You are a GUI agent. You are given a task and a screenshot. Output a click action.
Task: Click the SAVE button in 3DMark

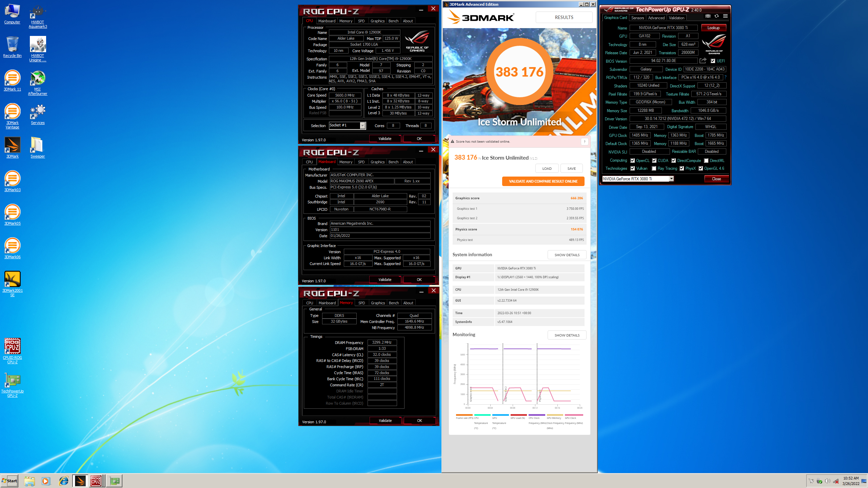572,168
